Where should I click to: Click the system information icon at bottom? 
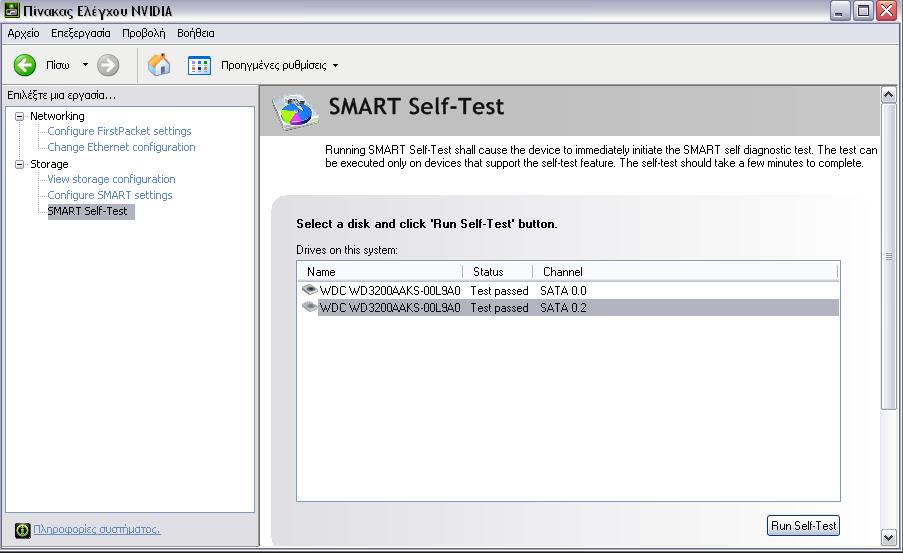22,530
